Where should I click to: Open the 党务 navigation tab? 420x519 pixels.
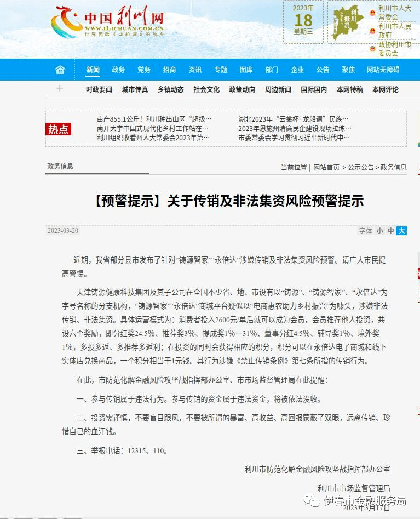[x=144, y=70]
